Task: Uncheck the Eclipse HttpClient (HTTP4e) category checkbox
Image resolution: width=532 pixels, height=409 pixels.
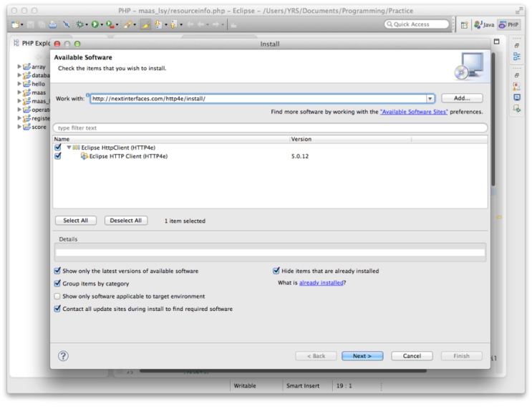Action: click(x=58, y=148)
